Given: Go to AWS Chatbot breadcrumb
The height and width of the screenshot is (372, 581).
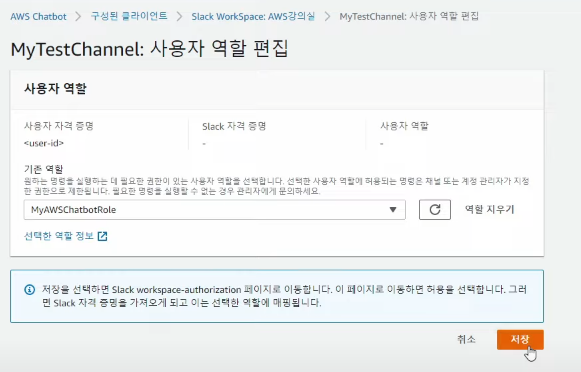Looking at the screenshot, I should [38, 17].
